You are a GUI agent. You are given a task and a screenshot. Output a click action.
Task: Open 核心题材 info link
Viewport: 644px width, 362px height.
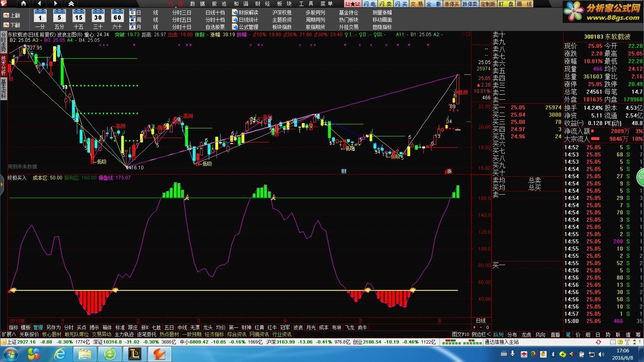point(52,334)
